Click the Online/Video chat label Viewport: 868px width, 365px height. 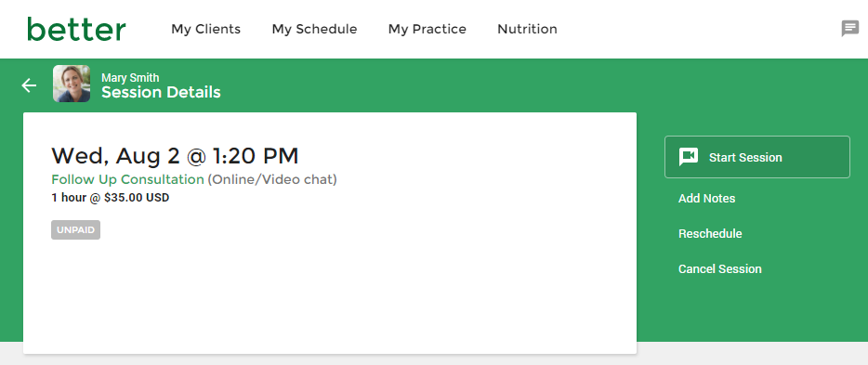(x=272, y=180)
